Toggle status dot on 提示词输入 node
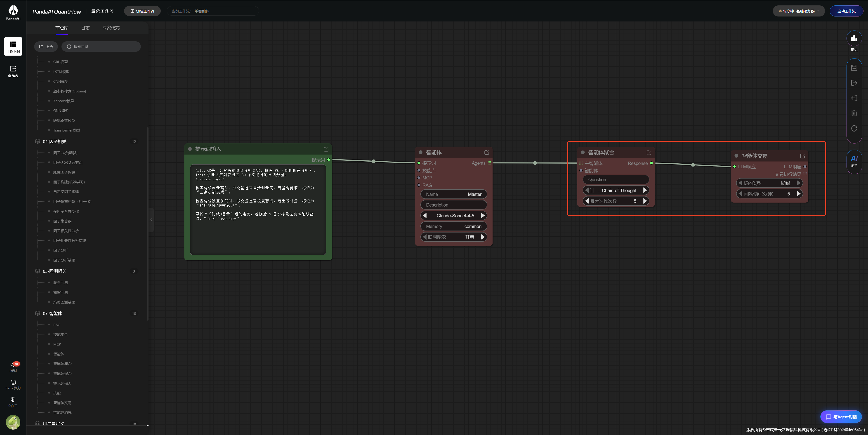Image resolution: width=868 pixels, height=435 pixels. tap(190, 149)
